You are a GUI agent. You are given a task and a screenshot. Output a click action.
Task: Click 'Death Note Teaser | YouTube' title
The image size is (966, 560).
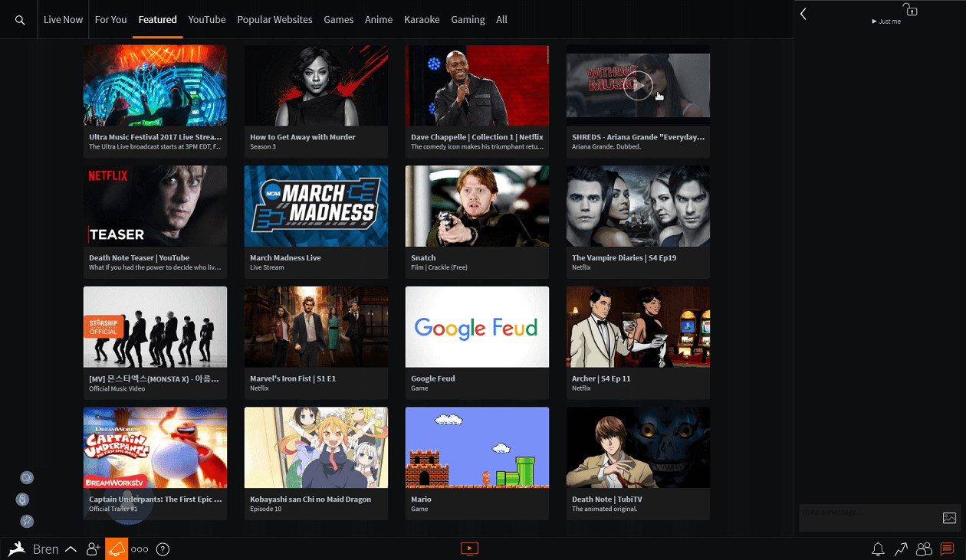click(139, 258)
